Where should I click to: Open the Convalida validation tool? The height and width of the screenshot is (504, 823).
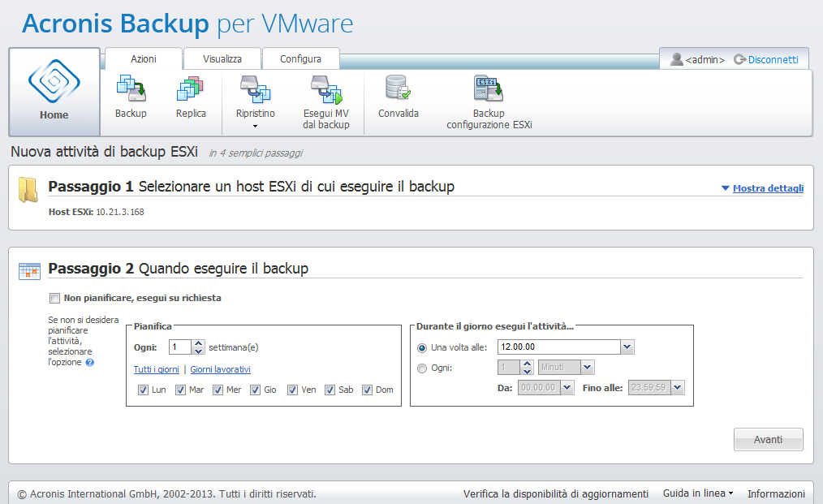point(398,88)
